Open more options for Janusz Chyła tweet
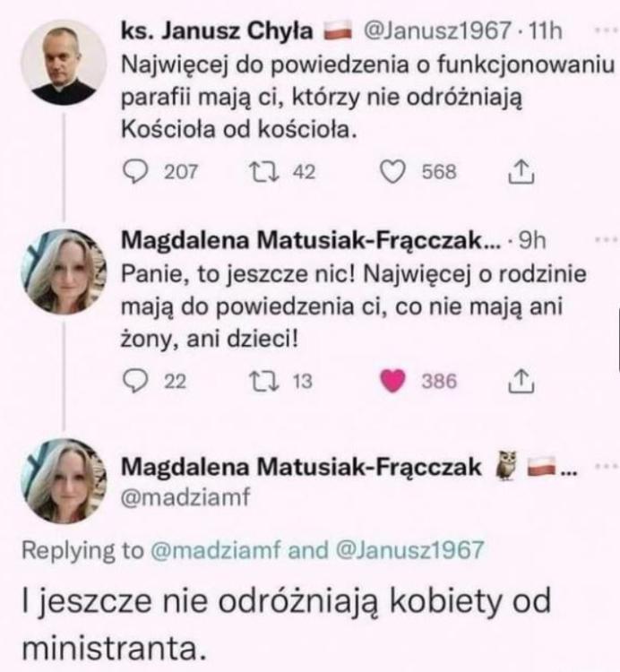Viewport: 620px width, 672px height. tap(603, 30)
